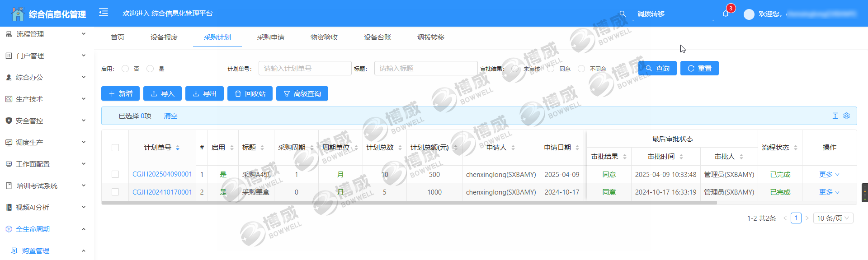
Task: Click the 新增 button
Action: 120,93
